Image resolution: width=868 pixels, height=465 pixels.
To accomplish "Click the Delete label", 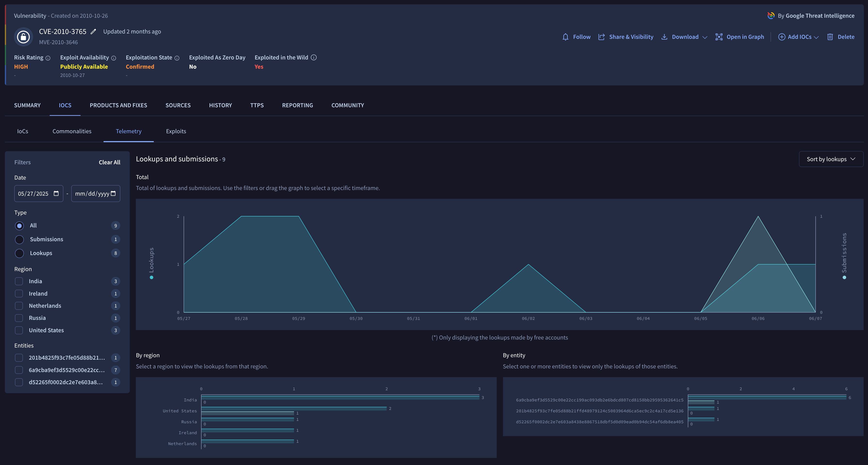I will [846, 37].
